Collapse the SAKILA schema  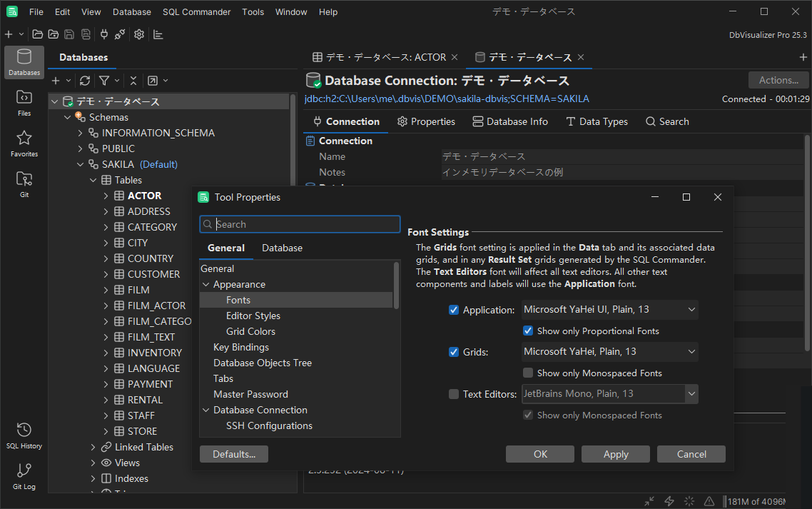(x=80, y=163)
